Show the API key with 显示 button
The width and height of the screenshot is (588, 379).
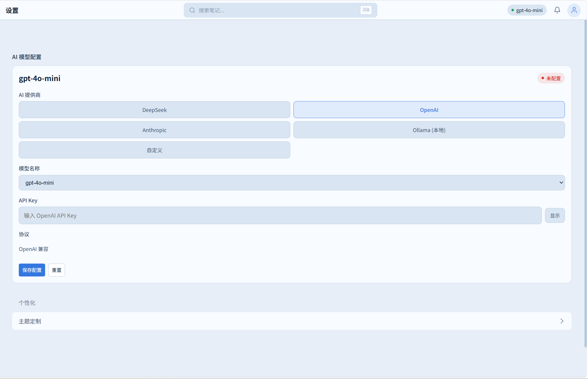pyautogui.click(x=555, y=215)
